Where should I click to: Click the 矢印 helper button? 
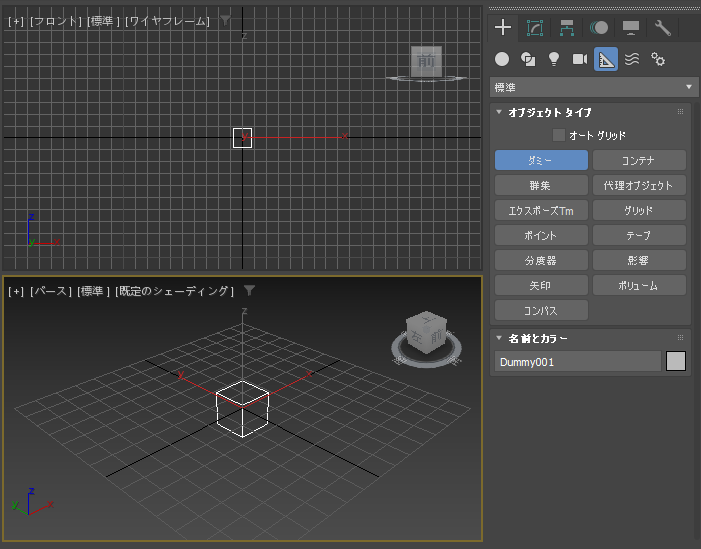pos(541,285)
